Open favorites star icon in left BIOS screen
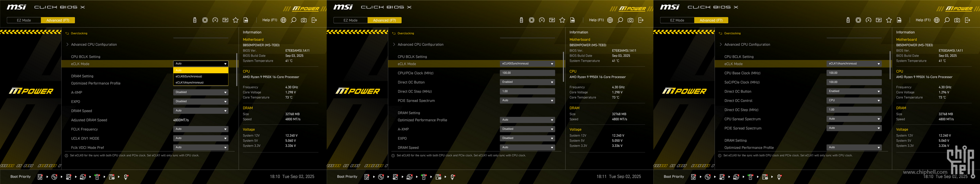The width and height of the screenshot is (980, 184). (235, 20)
